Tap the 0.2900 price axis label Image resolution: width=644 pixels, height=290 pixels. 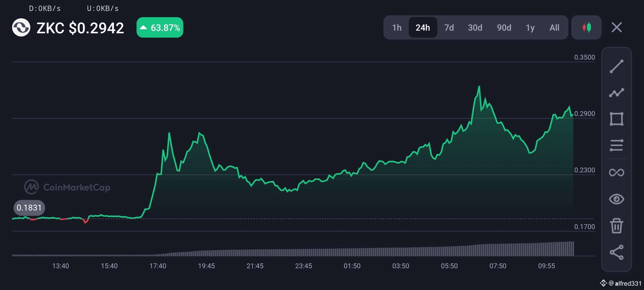[x=584, y=114]
